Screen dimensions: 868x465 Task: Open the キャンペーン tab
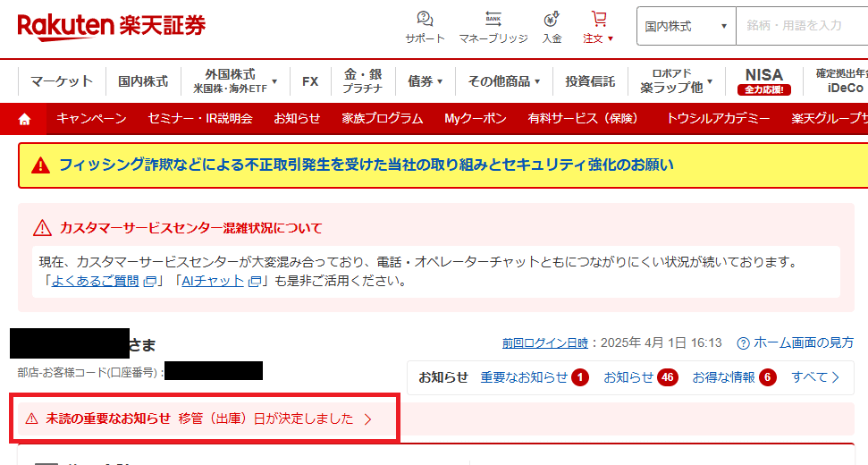pos(91,118)
